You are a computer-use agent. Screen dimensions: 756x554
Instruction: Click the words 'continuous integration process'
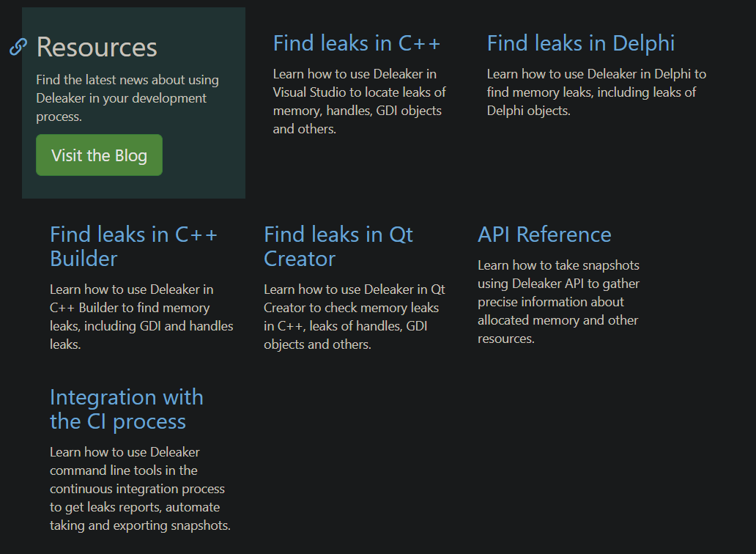(137, 489)
